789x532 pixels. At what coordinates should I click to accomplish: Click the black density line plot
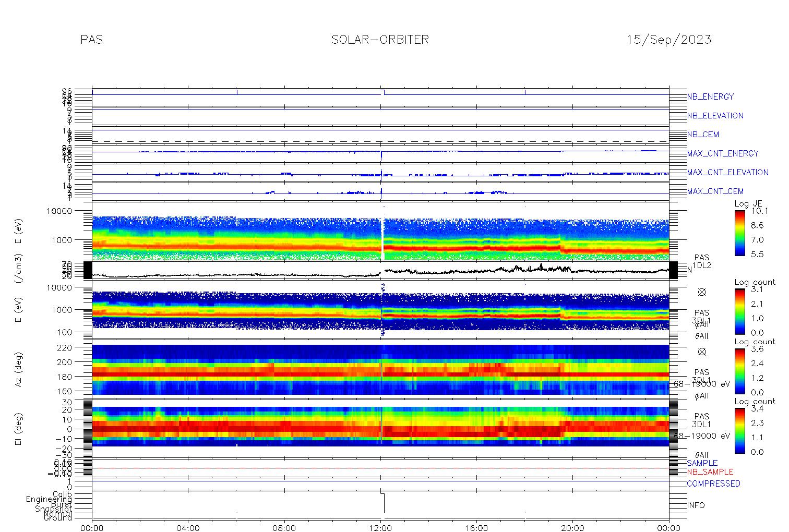coord(380,271)
